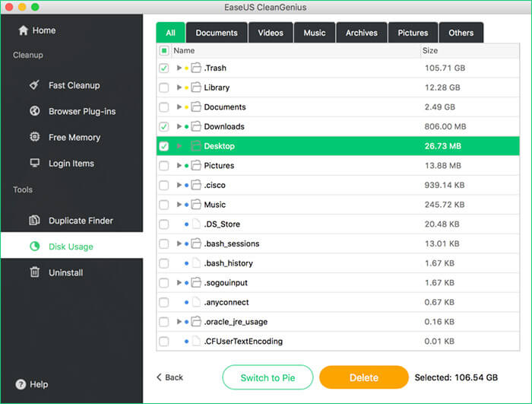532x404 pixels.
Task: Click the .sogouinput folder icon
Action: click(x=196, y=283)
